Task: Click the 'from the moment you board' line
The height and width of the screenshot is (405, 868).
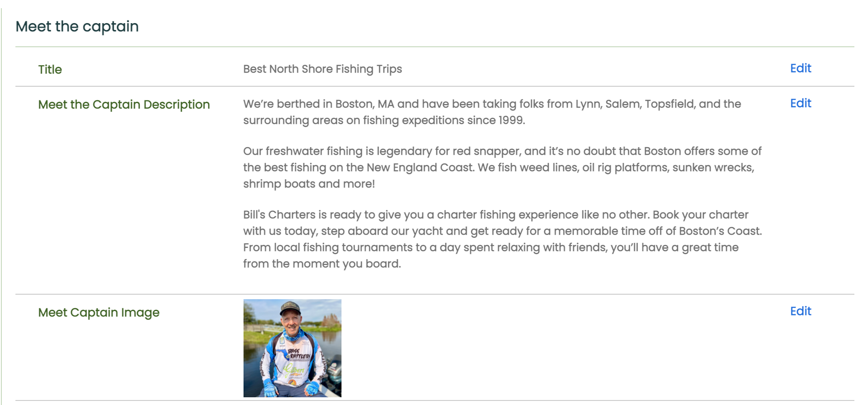Action: tap(322, 264)
